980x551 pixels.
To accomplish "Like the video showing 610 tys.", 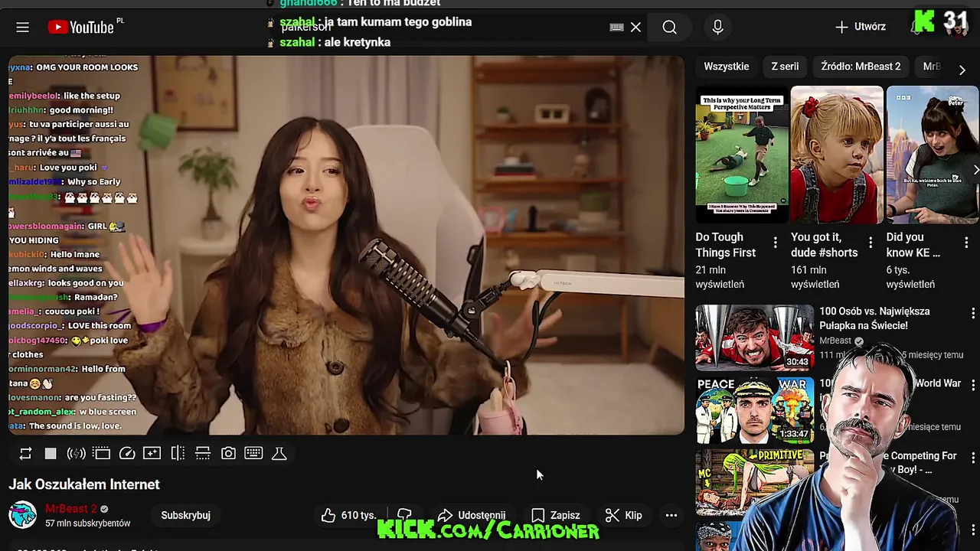I will tap(349, 515).
